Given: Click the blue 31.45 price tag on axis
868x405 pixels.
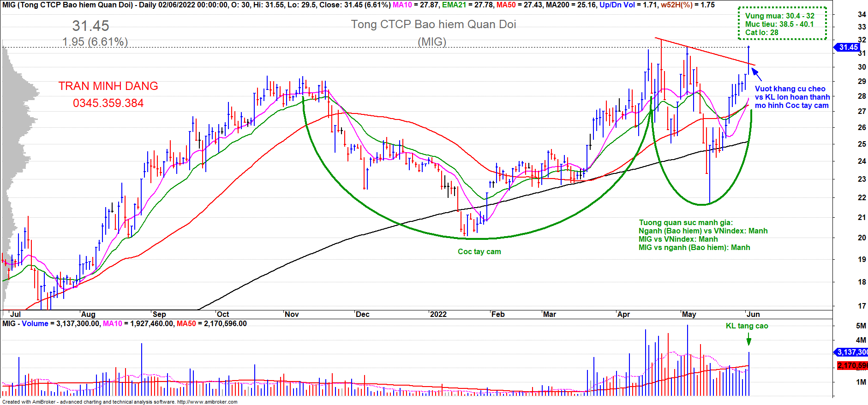Looking at the screenshot, I should [x=848, y=47].
